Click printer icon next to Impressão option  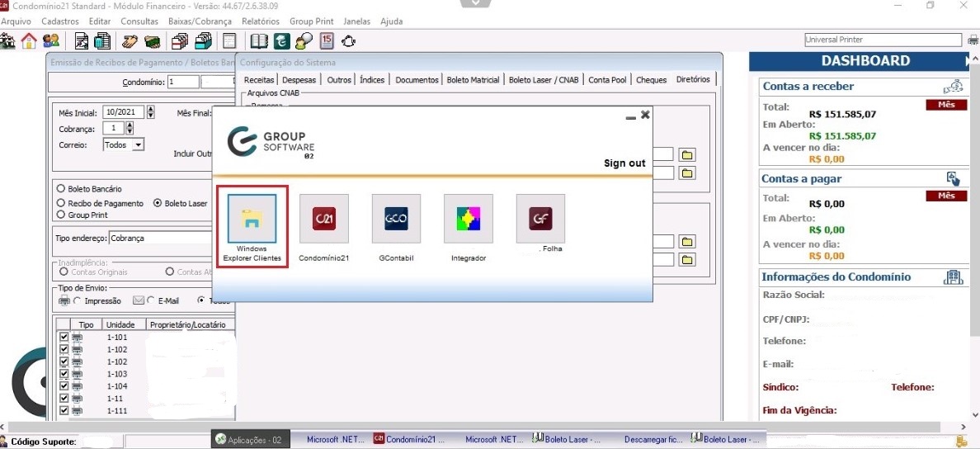click(64, 300)
